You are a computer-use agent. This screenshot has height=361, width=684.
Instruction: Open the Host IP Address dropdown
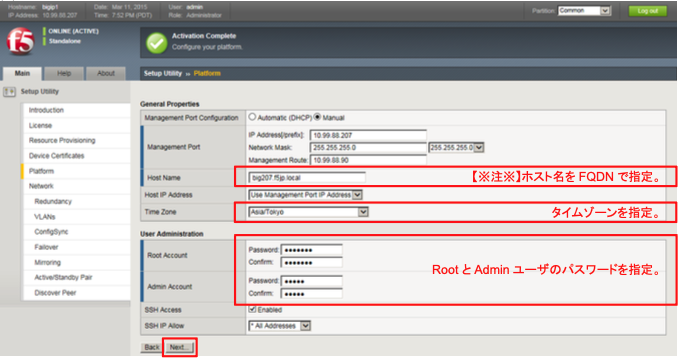(x=305, y=194)
